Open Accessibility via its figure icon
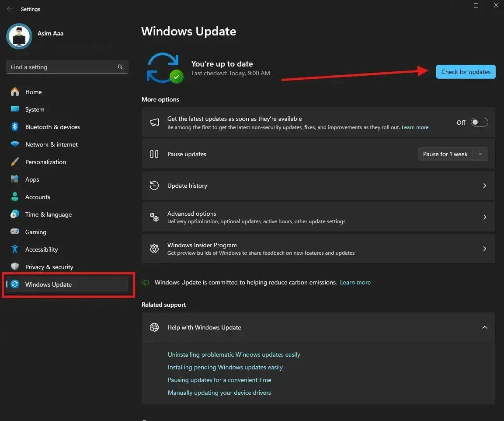Screen dimensions: 504x421 pos(15,249)
